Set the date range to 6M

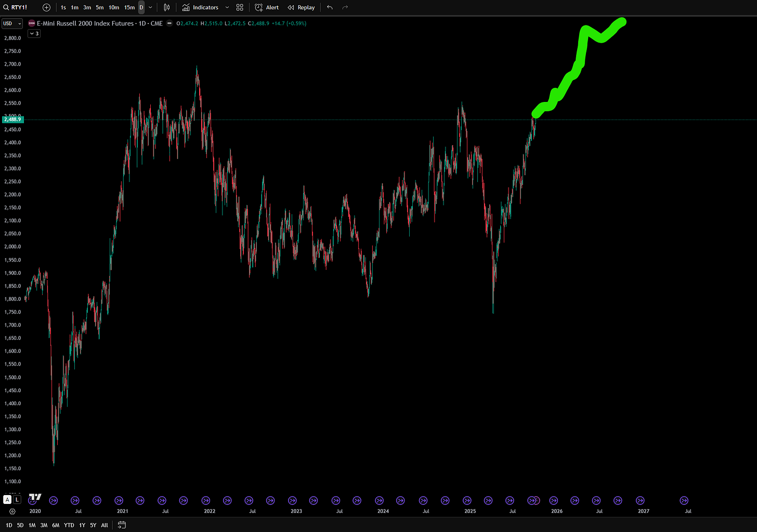56,525
